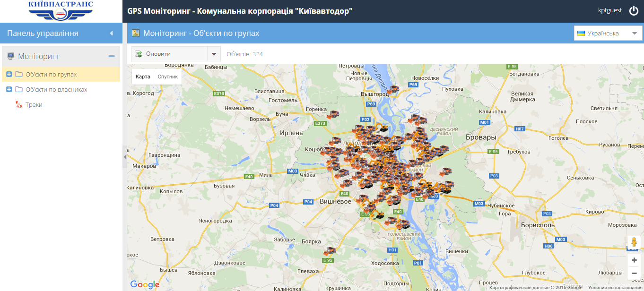Collapse the Панель управління sidebar arrow
Image resolution: width=644 pixels, height=291 pixels.
click(111, 34)
